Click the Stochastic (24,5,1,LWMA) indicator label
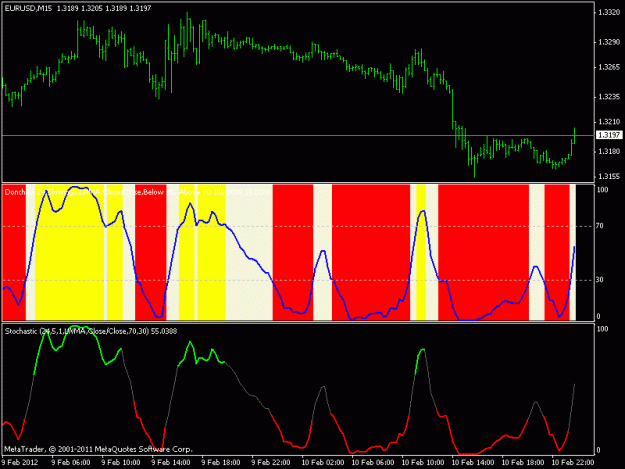This screenshot has height=469, width=625. [91, 331]
